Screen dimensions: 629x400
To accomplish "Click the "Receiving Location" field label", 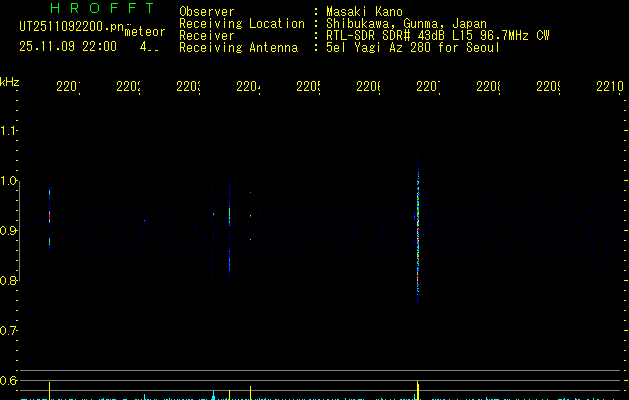I will (242, 24).
